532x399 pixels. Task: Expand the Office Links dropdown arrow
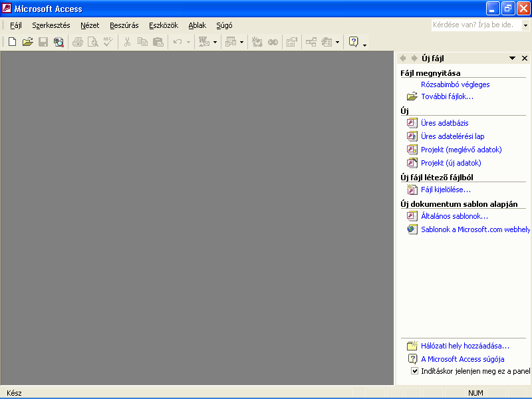coord(215,43)
